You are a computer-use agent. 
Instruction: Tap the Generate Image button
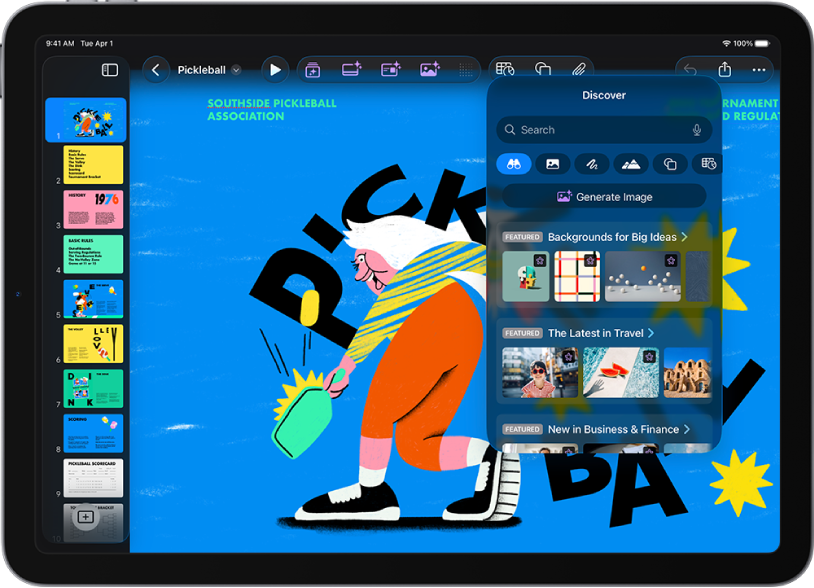coord(603,196)
